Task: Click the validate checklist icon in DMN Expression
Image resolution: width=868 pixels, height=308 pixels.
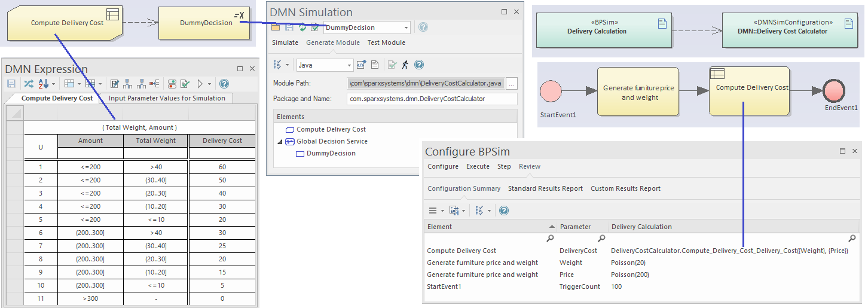Action: (185, 84)
